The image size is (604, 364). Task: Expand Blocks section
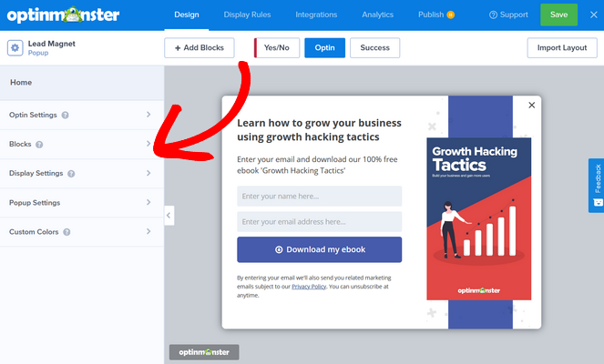tap(82, 145)
